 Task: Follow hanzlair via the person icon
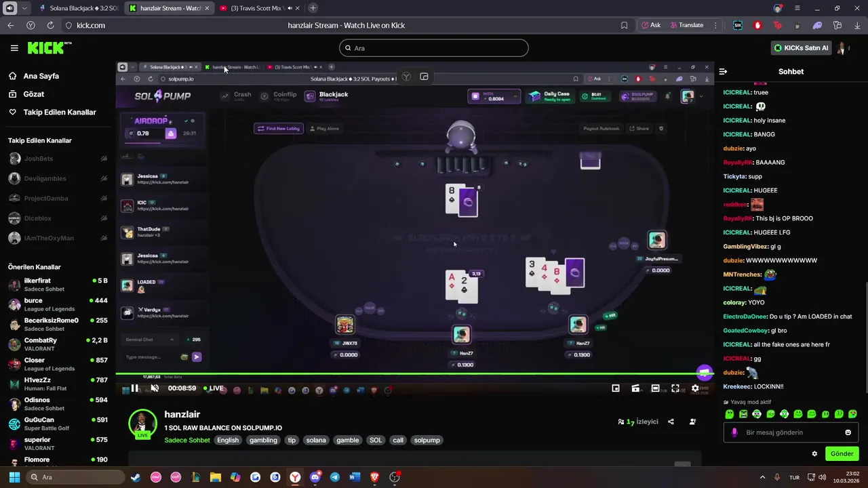pyautogui.click(x=692, y=422)
